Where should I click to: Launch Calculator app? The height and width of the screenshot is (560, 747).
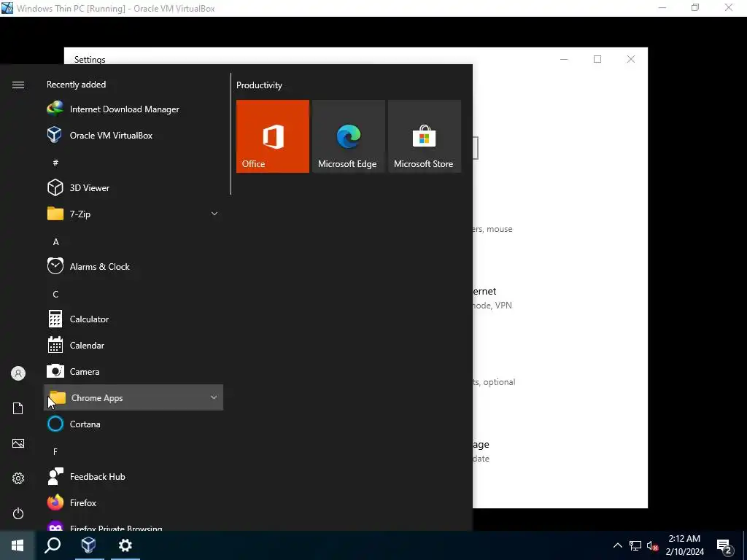point(133,319)
